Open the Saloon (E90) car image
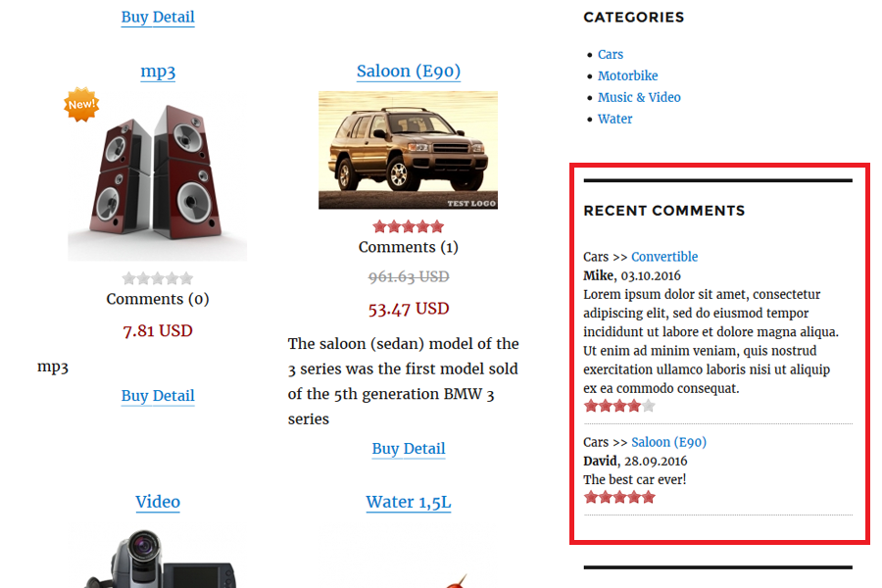The width and height of the screenshot is (882, 588). coord(408,150)
